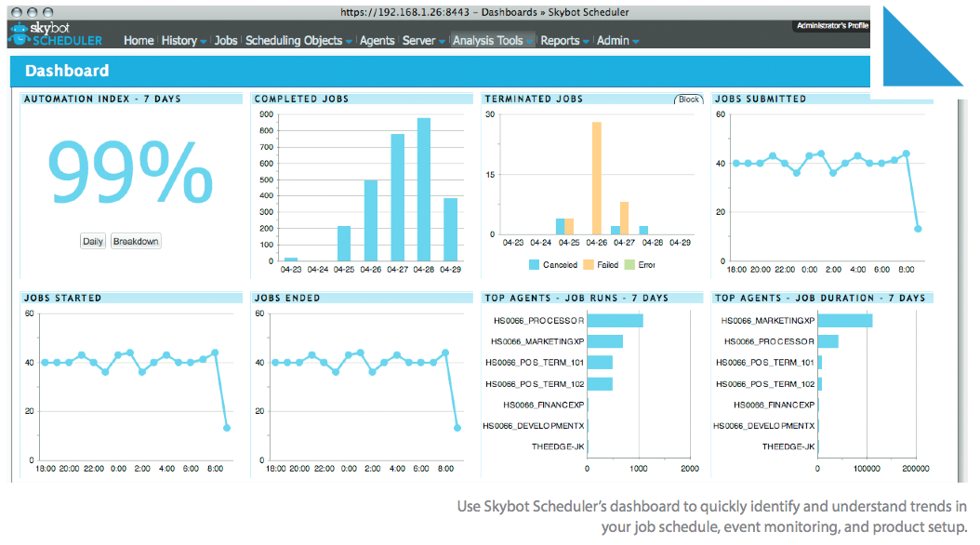The width and height of the screenshot is (980, 545).
Task: Click the HS0066_PROCESSOR bar in Job Runs
Action: click(615, 321)
